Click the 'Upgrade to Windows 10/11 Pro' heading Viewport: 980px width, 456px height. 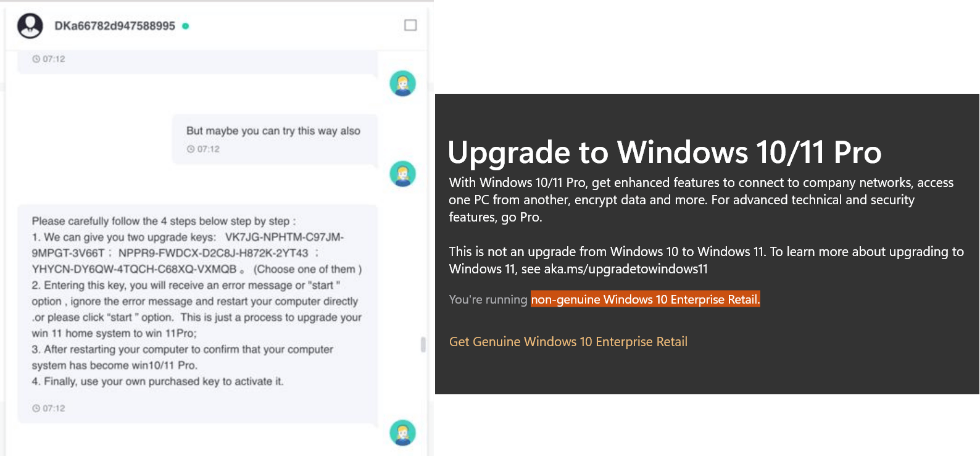pos(665,152)
